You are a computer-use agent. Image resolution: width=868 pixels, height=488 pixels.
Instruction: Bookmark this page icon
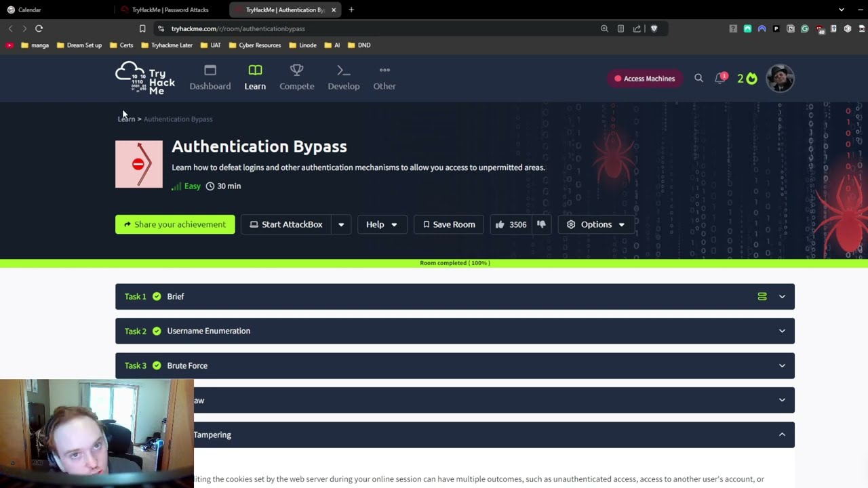pyautogui.click(x=142, y=28)
